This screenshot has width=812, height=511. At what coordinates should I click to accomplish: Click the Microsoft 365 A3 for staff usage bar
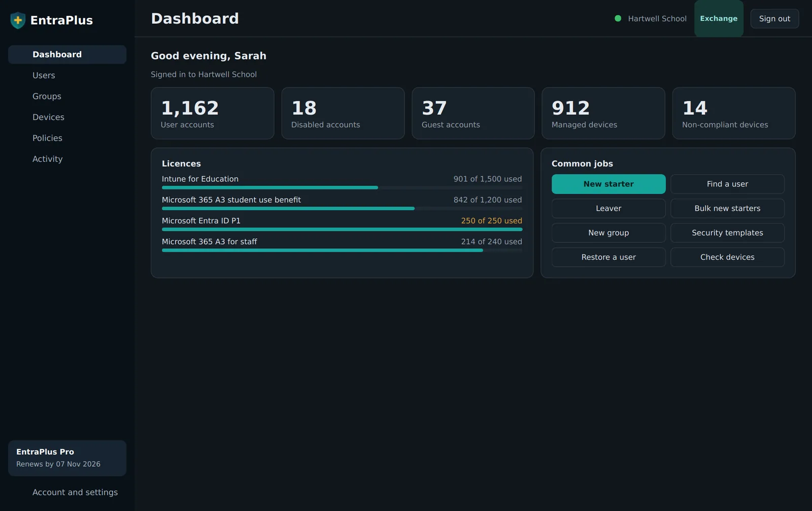tap(342, 250)
